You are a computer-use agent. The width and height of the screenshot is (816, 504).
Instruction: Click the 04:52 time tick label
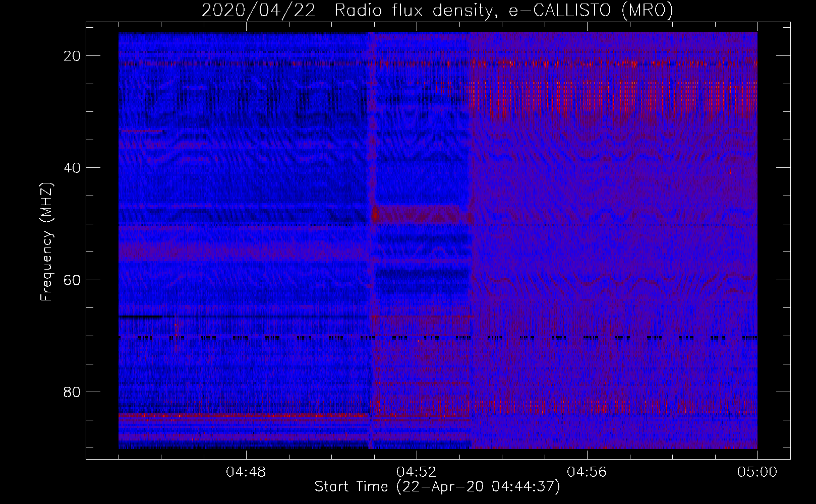coord(417,472)
